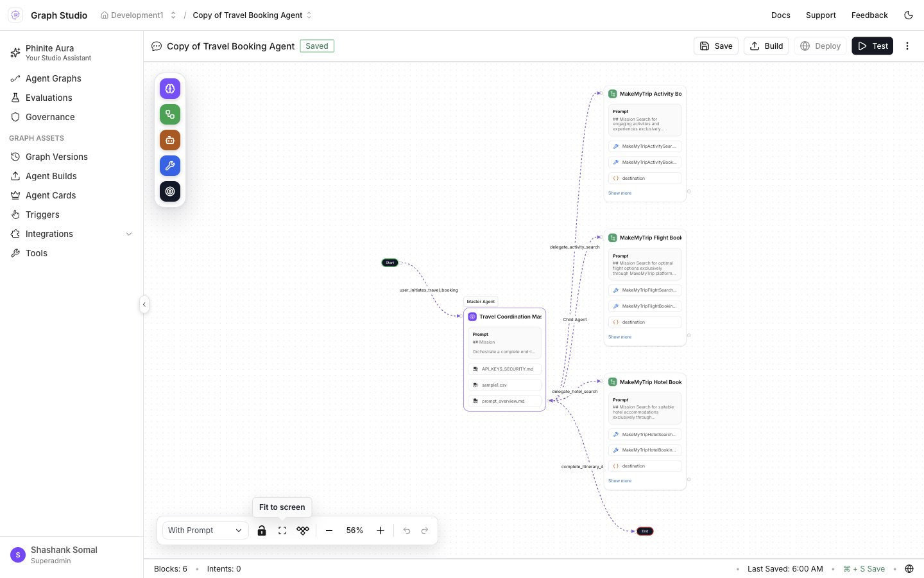
Task: Select the green workflow block icon
Action: [x=170, y=114]
